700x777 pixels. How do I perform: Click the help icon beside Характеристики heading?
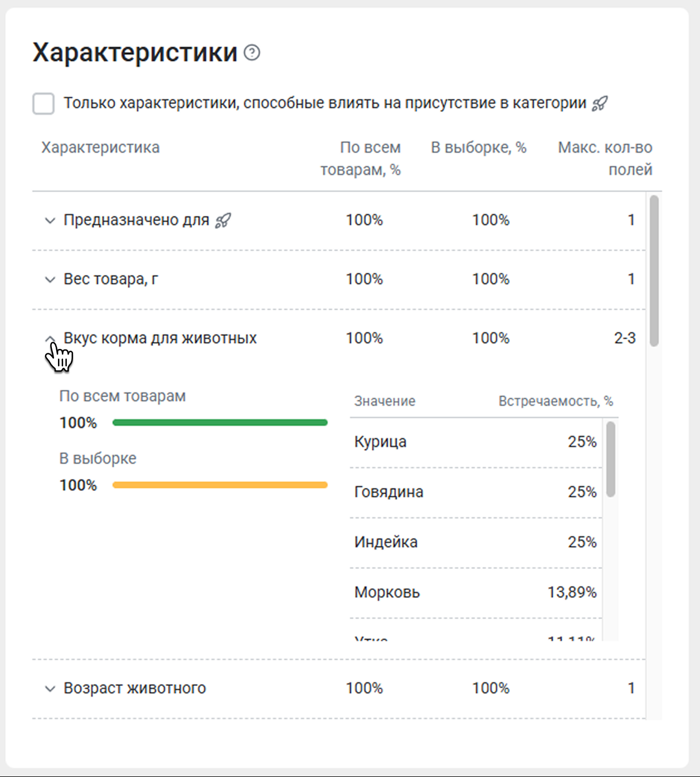click(252, 53)
